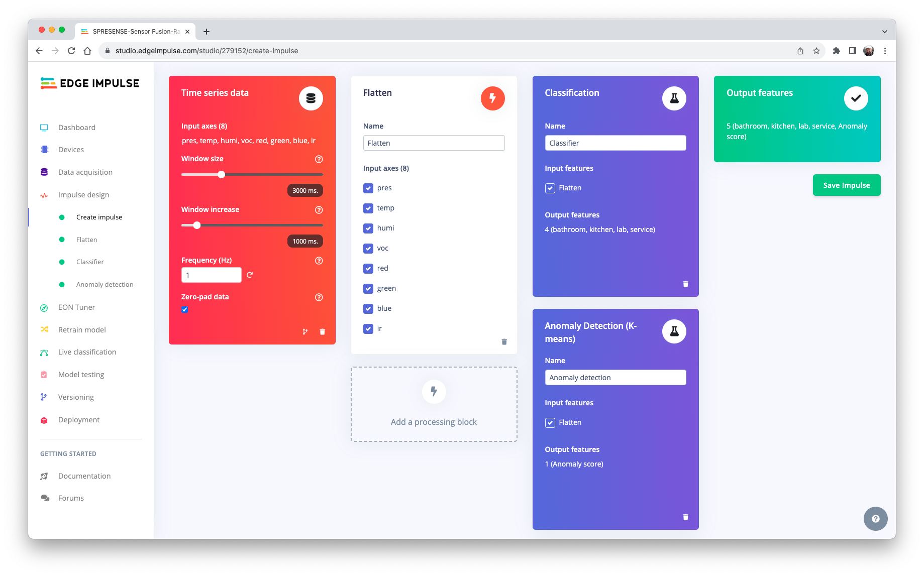The height and width of the screenshot is (576, 924).
Task: Uncheck Flatten input feature in Anomaly Detection
Action: (x=550, y=423)
